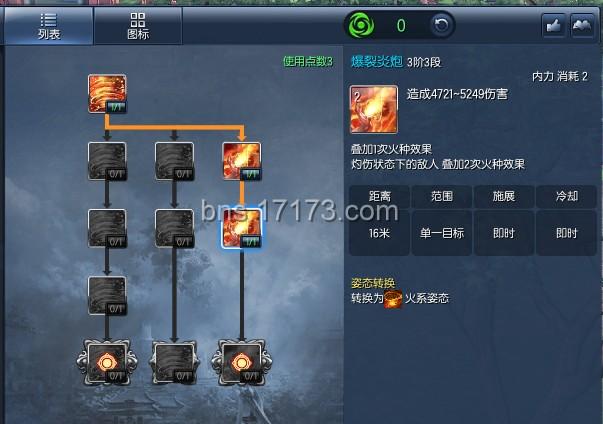Select the left ornate final node with orange orb
The width and height of the screenshot is (603, 424).
pyautogui.click(x=107, y=362)
